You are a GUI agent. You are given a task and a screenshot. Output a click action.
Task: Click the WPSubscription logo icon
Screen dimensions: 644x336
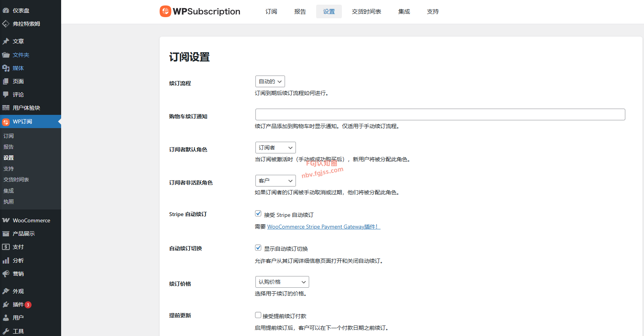[165, 11]
